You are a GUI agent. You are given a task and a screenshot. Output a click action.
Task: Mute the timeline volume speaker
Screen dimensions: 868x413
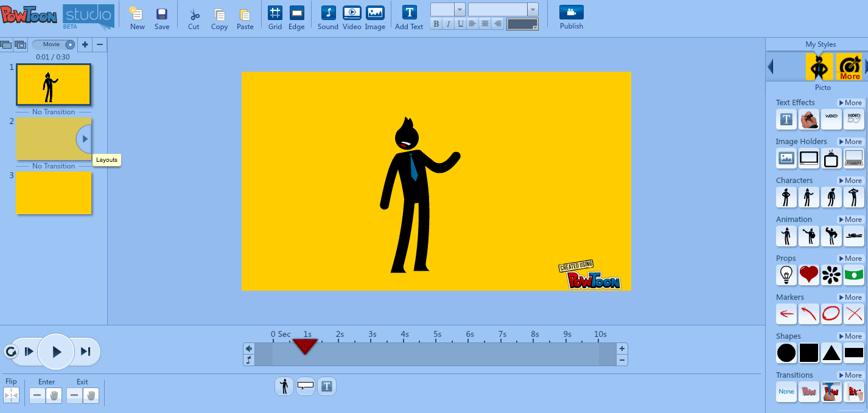(249, 349)
